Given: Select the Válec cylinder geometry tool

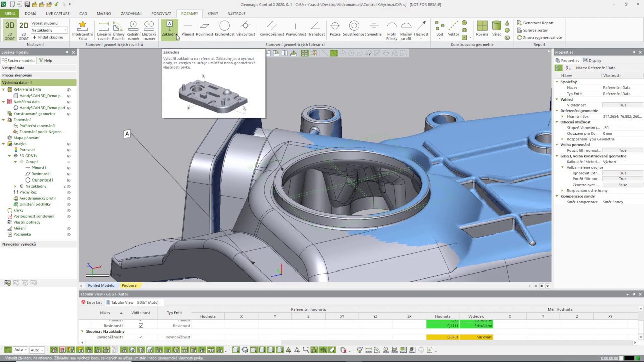Looking at the screenshot, I should (x=496, y=29).
